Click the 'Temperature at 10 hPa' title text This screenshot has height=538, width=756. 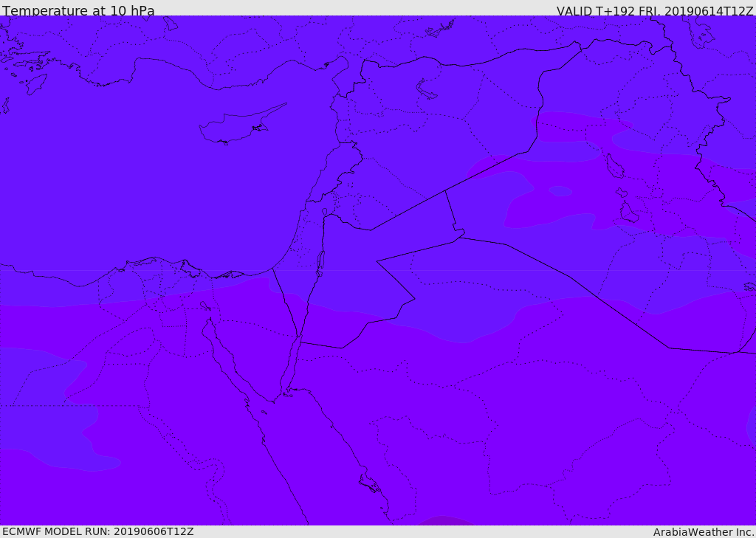(x=78, y=10)
